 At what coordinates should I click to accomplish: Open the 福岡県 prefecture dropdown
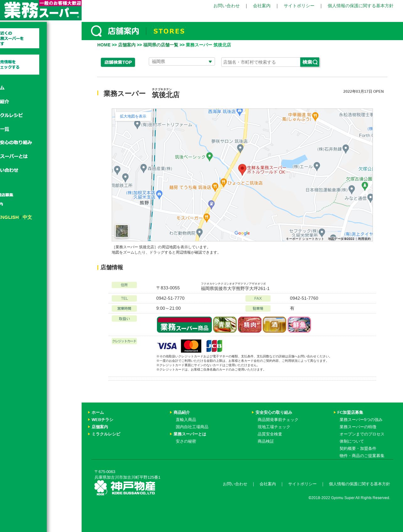click(x=182, y=62)
